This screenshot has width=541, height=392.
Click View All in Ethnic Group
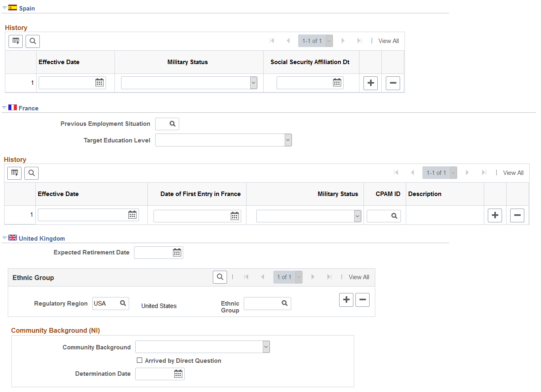[x=359, y=277]
